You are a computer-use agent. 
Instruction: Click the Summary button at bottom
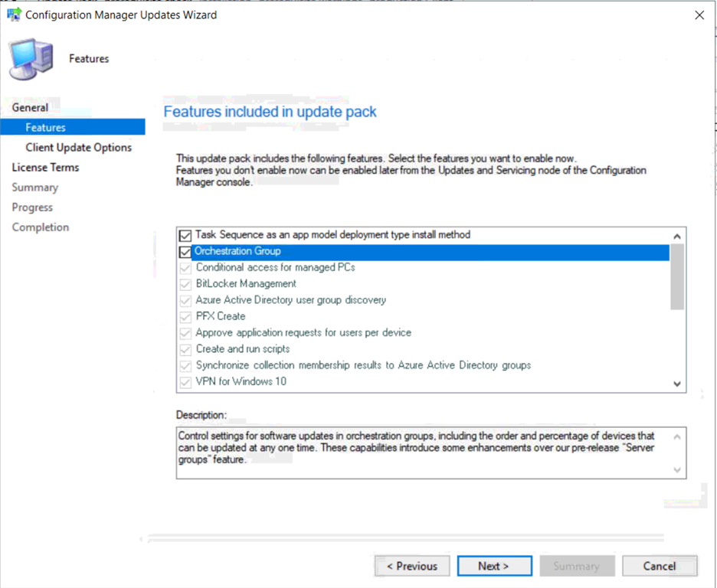[x=577, y=566]
